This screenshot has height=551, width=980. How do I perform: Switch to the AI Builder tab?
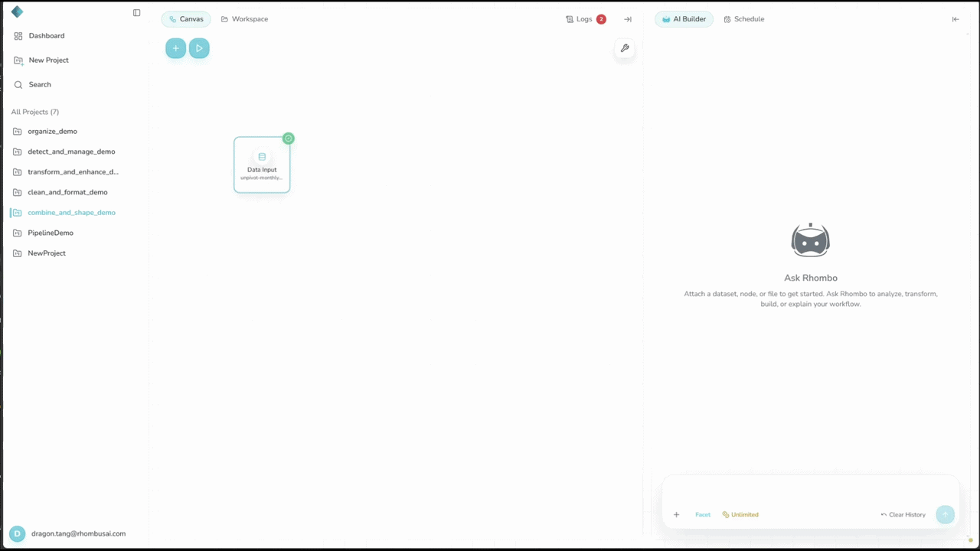pos(684,19)
